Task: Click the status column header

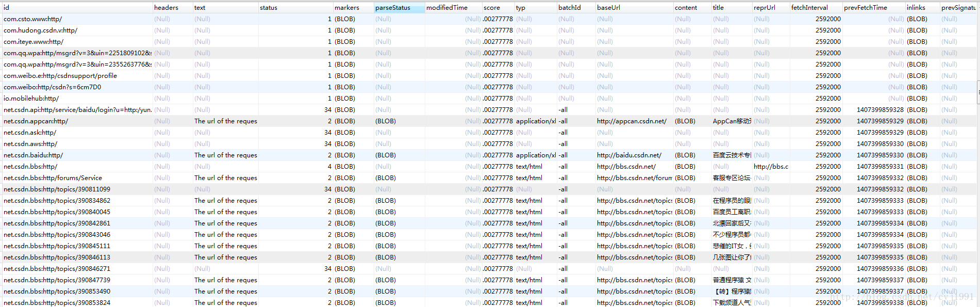Action: [x=296, y=7]
